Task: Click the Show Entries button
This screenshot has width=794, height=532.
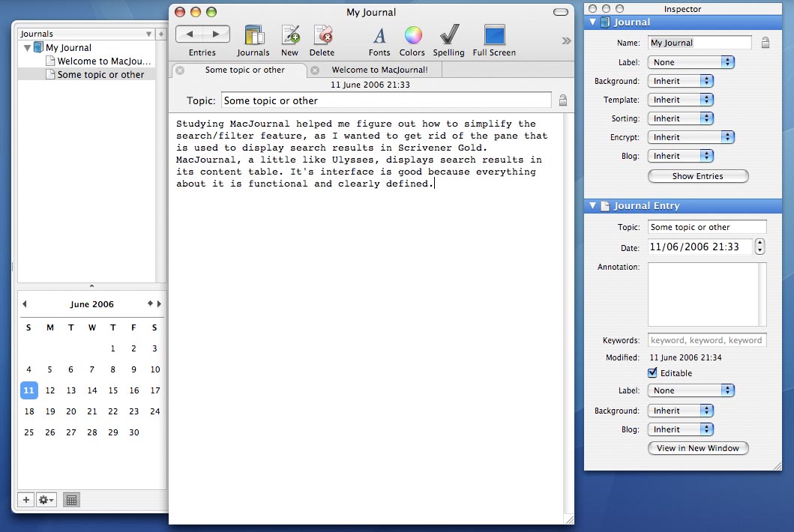Action: click(698, 176)
